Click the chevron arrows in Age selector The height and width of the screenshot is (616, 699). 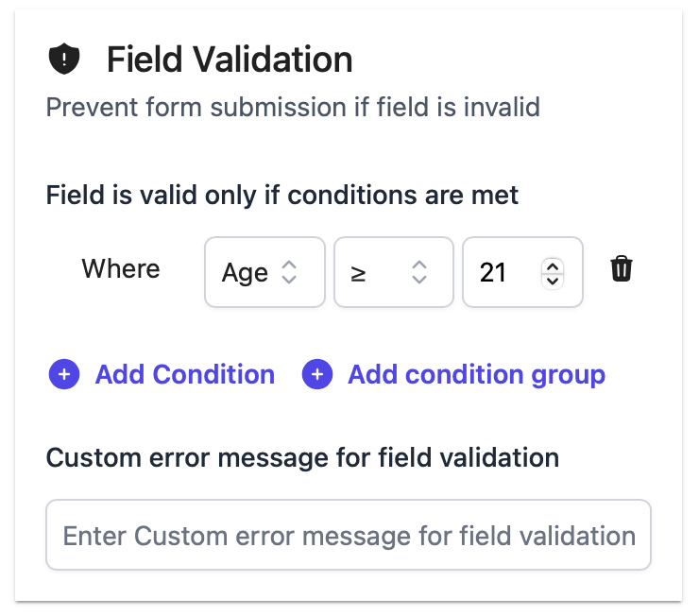click(289, 272)
